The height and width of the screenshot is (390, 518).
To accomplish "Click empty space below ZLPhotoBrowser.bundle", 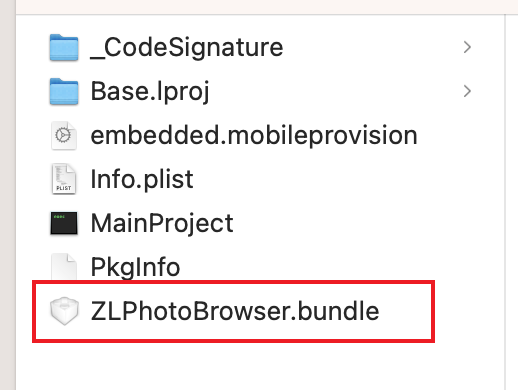I will pyautogui.click(x=260, y=367).
